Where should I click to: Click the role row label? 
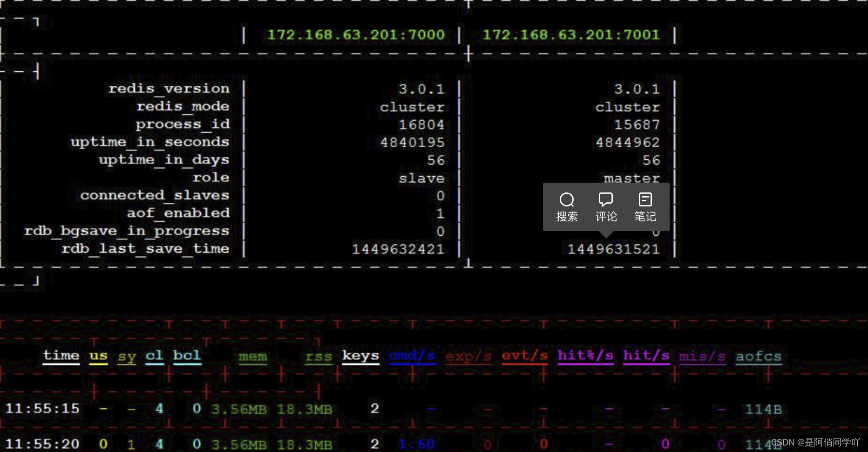tap(211, 178)
